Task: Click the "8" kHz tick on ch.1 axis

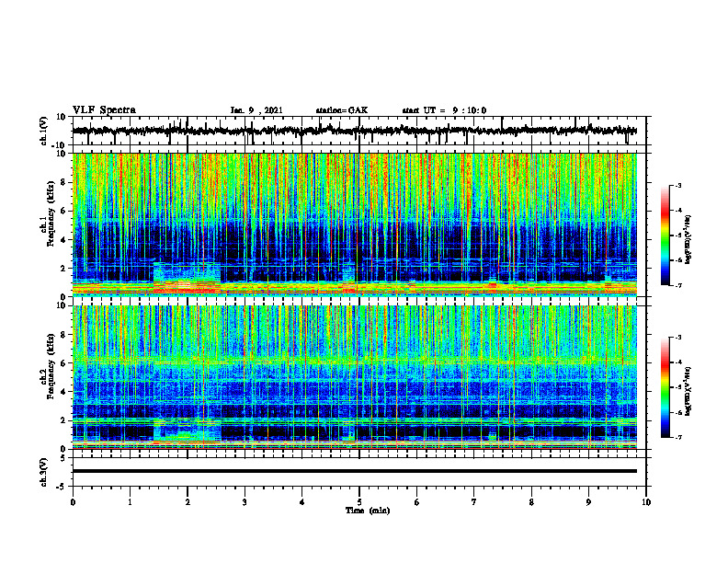Action: click(63, 182)
